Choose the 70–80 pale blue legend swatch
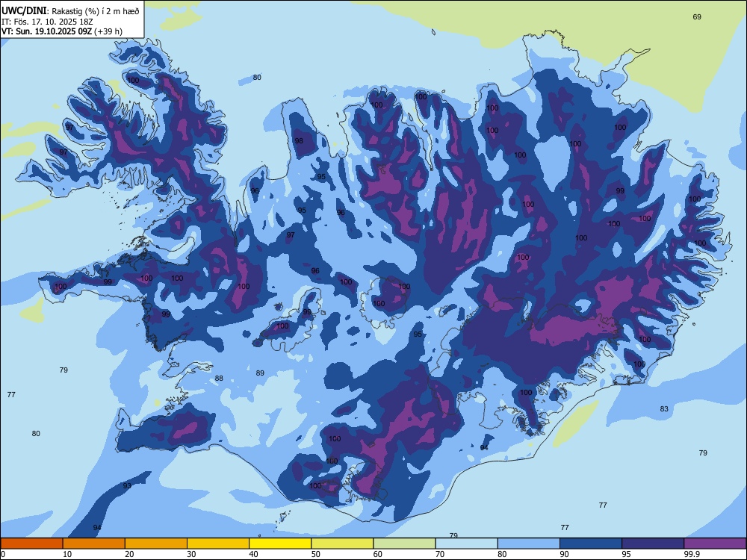The image size is (747, 560). coord(467,544)
